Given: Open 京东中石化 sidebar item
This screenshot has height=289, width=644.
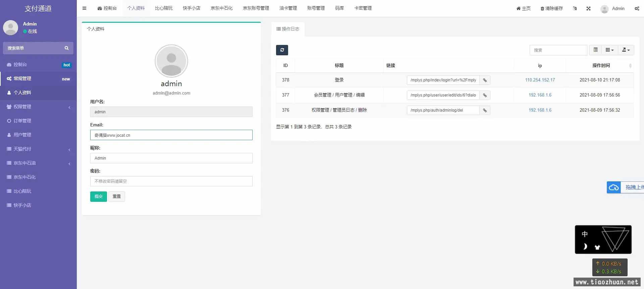Looking at the screenshot, I should pyautogui.click(x=38, y=177).
